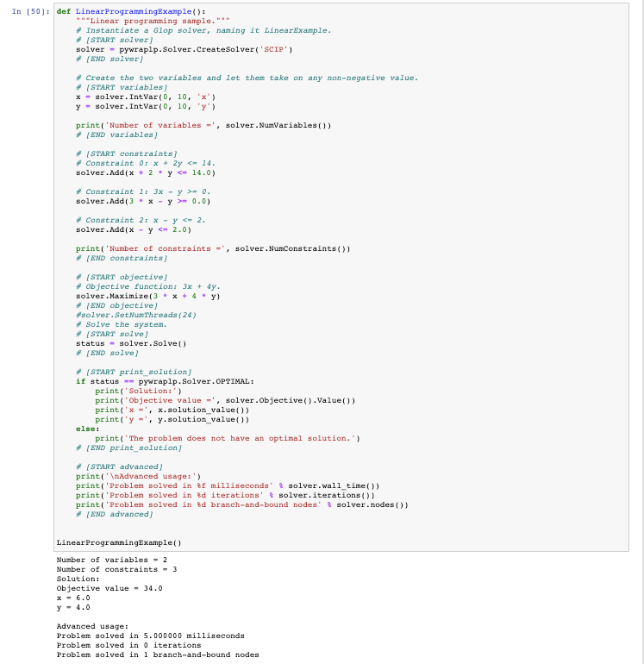Click solver.Add(x + 2 * y <= 14.0) line
This screenshot has height=664, width=644.
click(146, 172)
